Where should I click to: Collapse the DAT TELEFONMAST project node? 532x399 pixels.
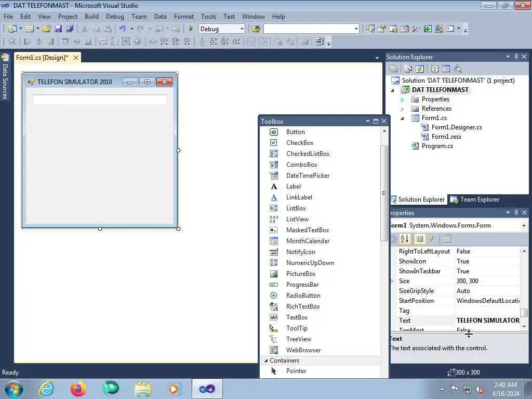pos(393,90)
